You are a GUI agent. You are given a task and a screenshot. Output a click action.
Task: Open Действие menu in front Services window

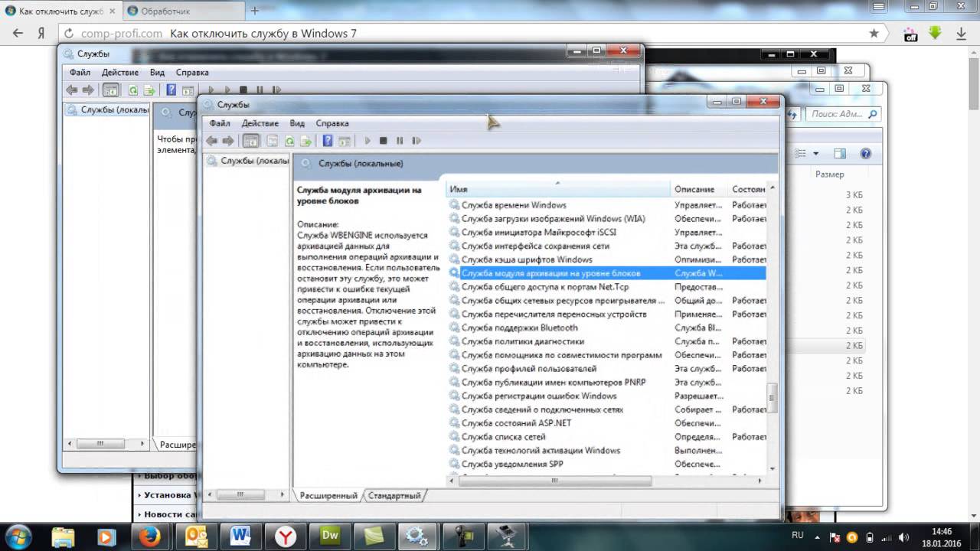click(x=260, y=123)
